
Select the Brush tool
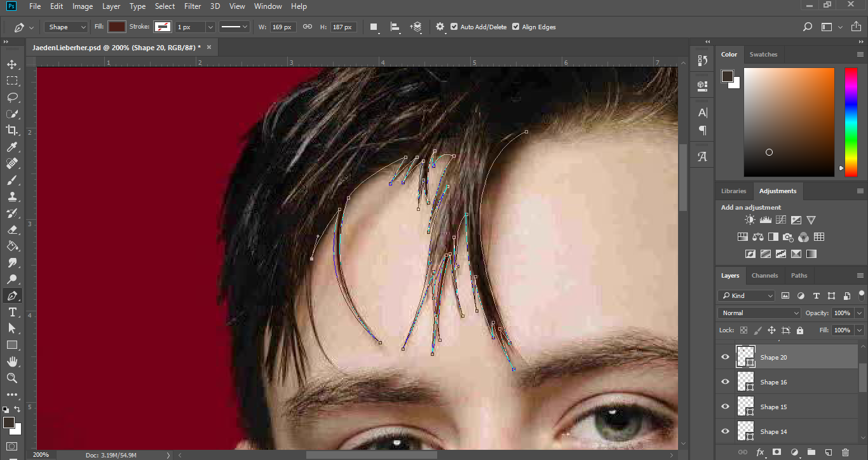point(12,180)
